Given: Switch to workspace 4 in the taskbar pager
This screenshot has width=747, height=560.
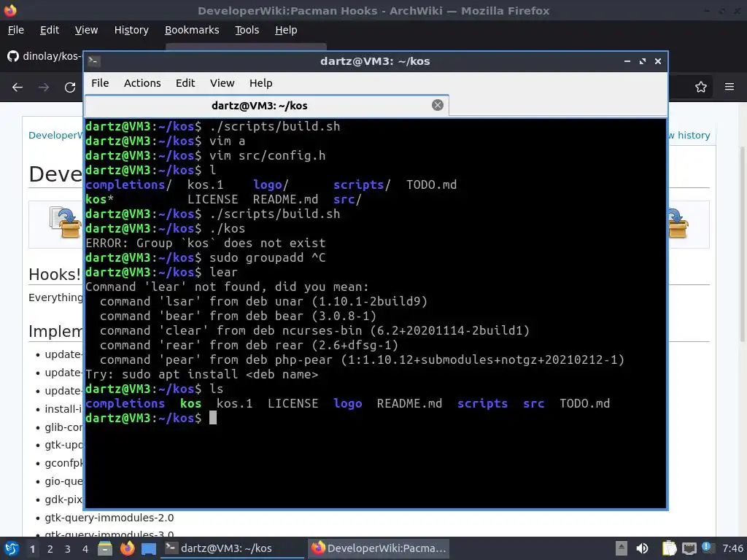Looking at the screenshot, I should pyautogui.click(x=85, y=549).
